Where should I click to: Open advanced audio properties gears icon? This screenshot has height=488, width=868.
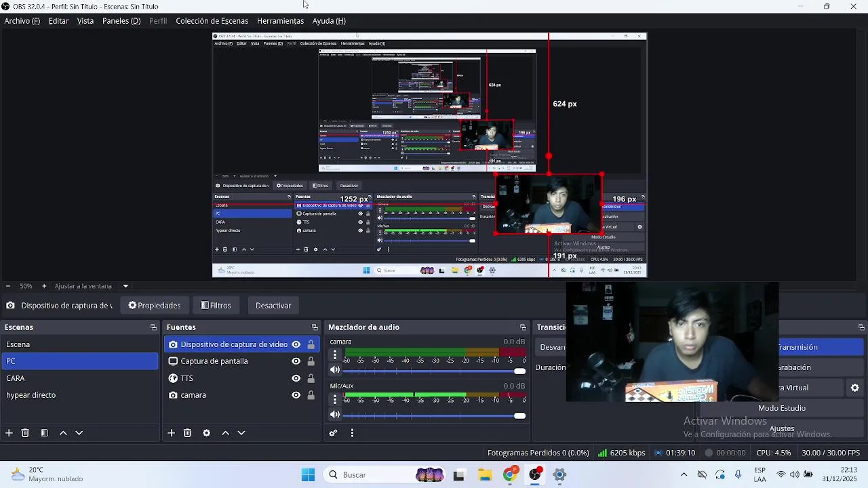click(x=333, y=433)
